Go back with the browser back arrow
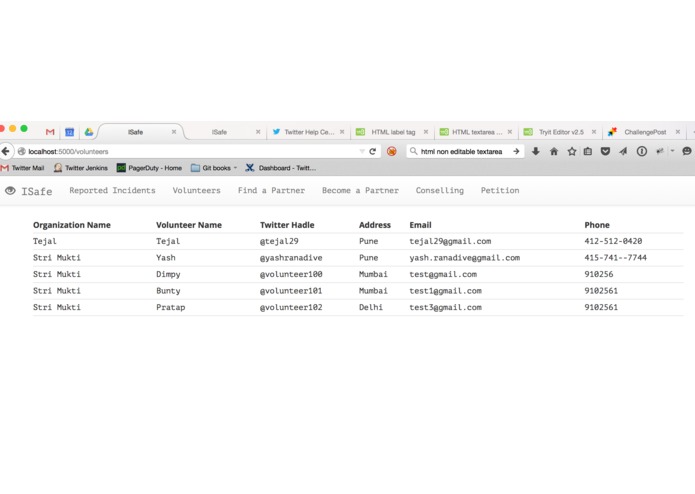Viewport: 695px width, 494px height. pos(5,152)
